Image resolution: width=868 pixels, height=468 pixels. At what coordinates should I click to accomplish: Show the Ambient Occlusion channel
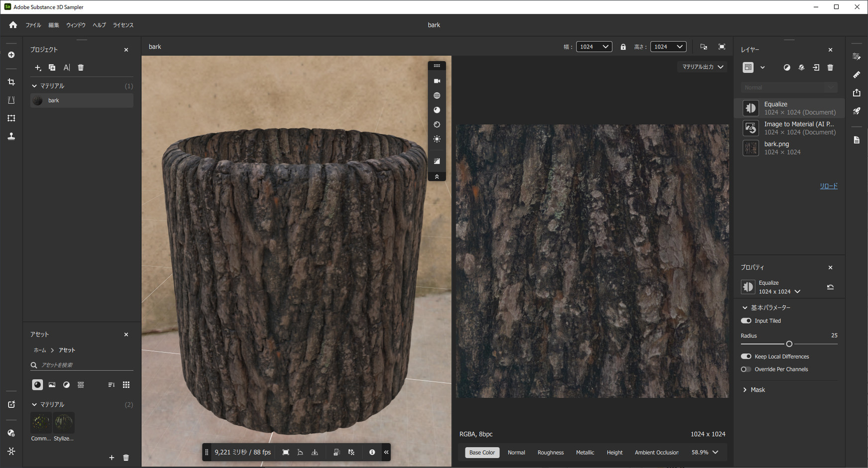[656, 453]
